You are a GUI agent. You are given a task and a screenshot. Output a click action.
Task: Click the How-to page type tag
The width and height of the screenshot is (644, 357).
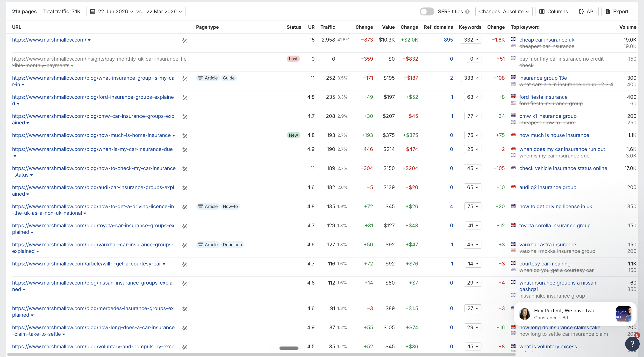pyautogui.click(x=230, y=207)
